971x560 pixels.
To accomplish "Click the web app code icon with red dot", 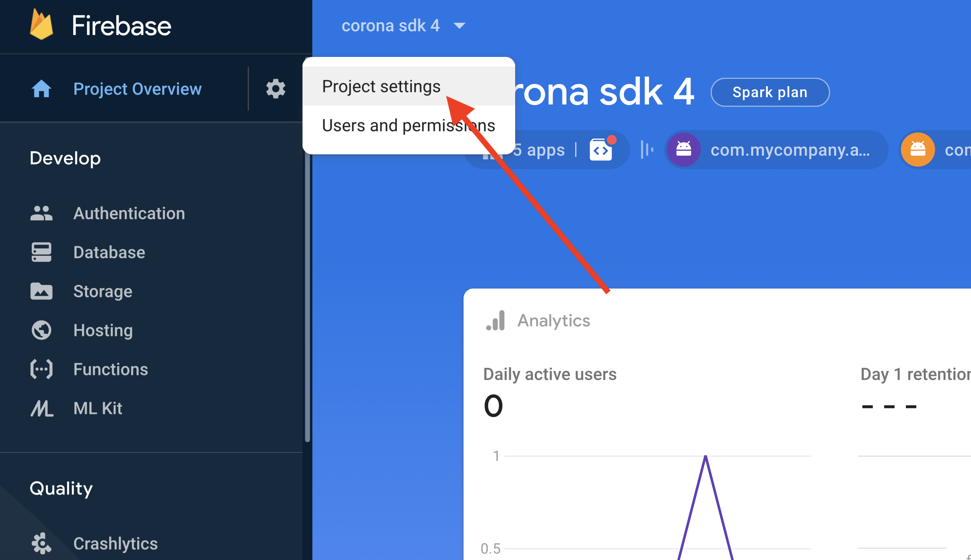I will click(601, 149).
